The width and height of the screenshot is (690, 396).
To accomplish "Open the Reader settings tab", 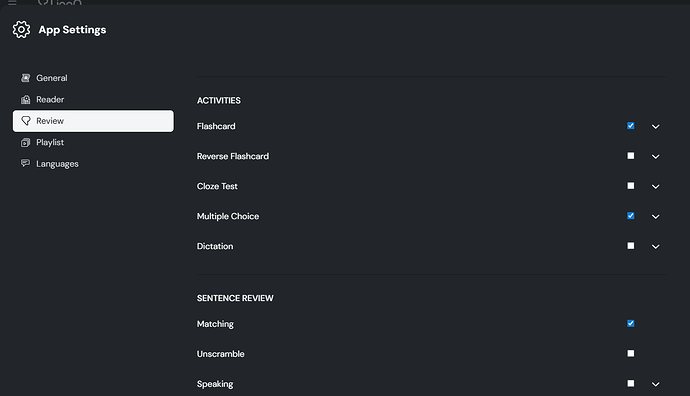I will (x=93, y=99).
